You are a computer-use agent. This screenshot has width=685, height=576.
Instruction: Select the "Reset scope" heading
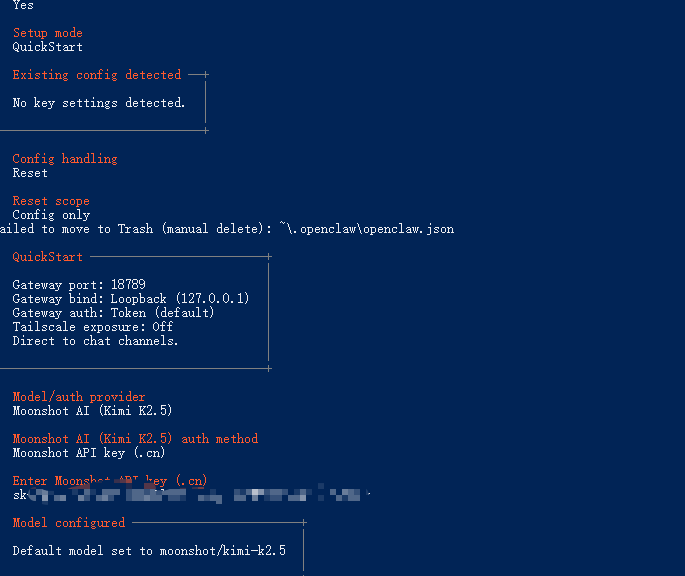[51, 201]
